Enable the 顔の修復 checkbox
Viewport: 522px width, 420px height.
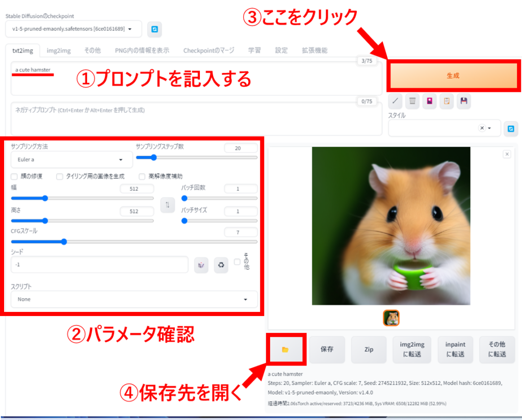coord(14,176)
